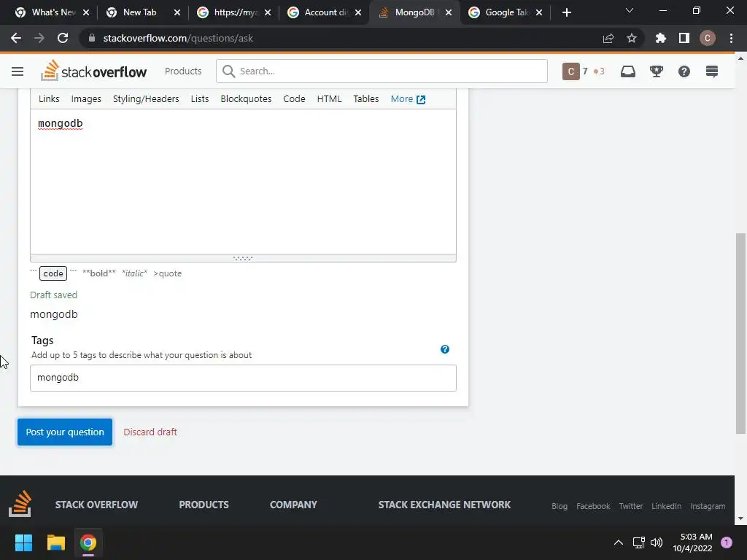Open the footer Blog link
Screen dimensions: 747x560
coord(560,506)
